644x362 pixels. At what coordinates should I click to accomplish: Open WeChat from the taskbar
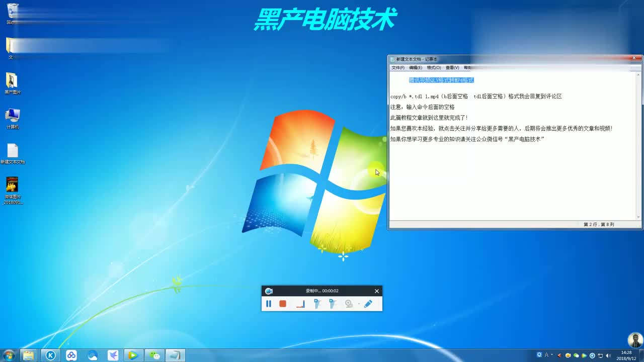click(x=154, y=355)
